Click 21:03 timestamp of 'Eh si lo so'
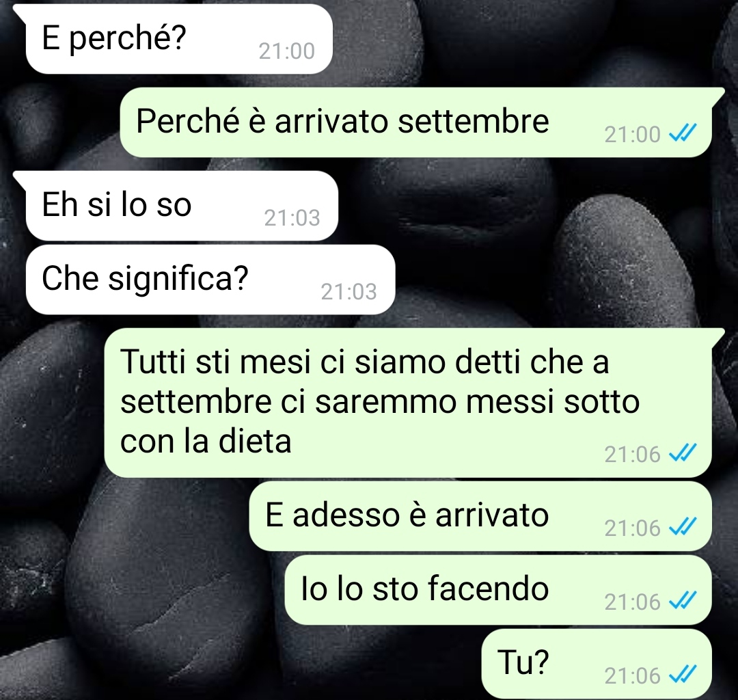This screenshot has width=738, height=700. pyautogui.click(x=292, y=218)
